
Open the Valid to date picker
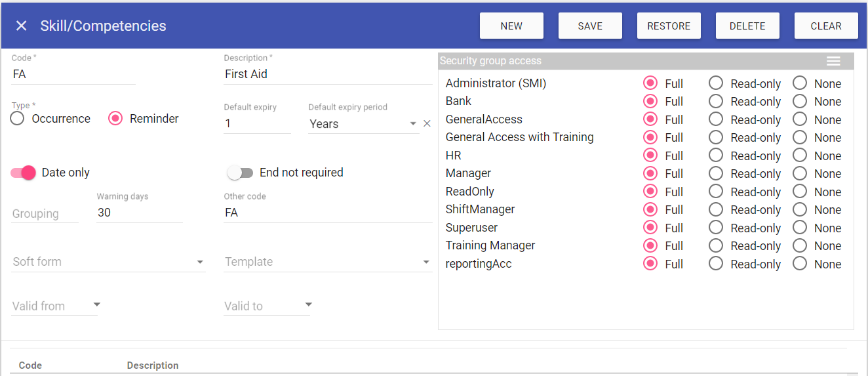click(309, 304)
